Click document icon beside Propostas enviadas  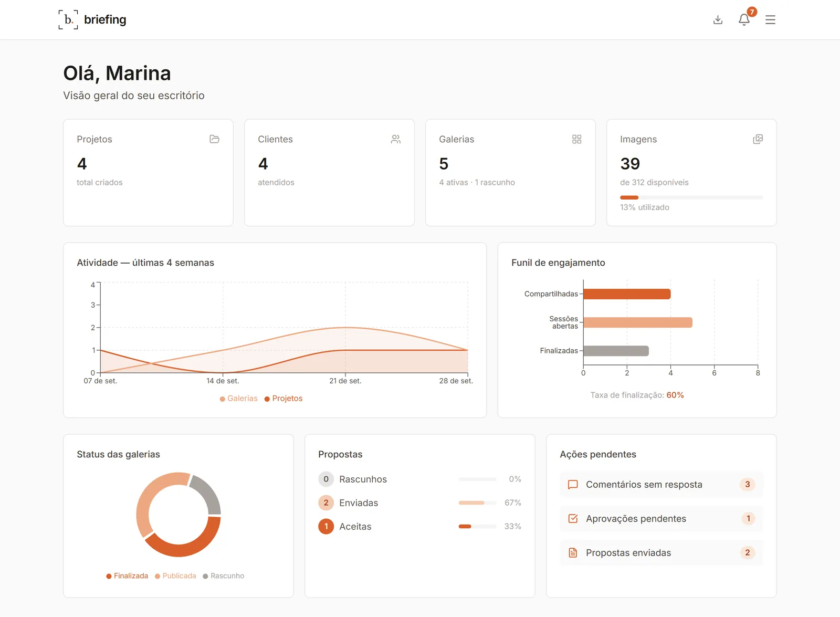coord(573,553)
